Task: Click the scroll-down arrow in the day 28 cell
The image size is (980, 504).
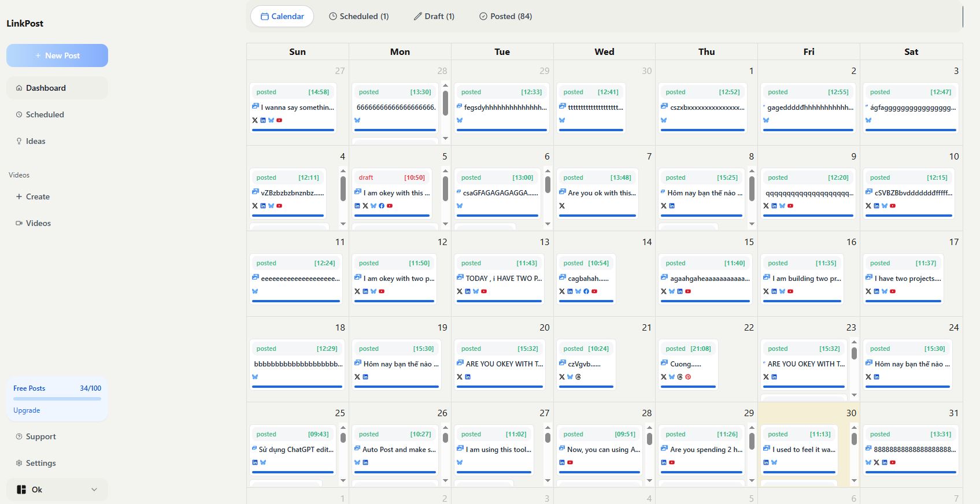Action: pyautogui.click(x=649, y=480)
